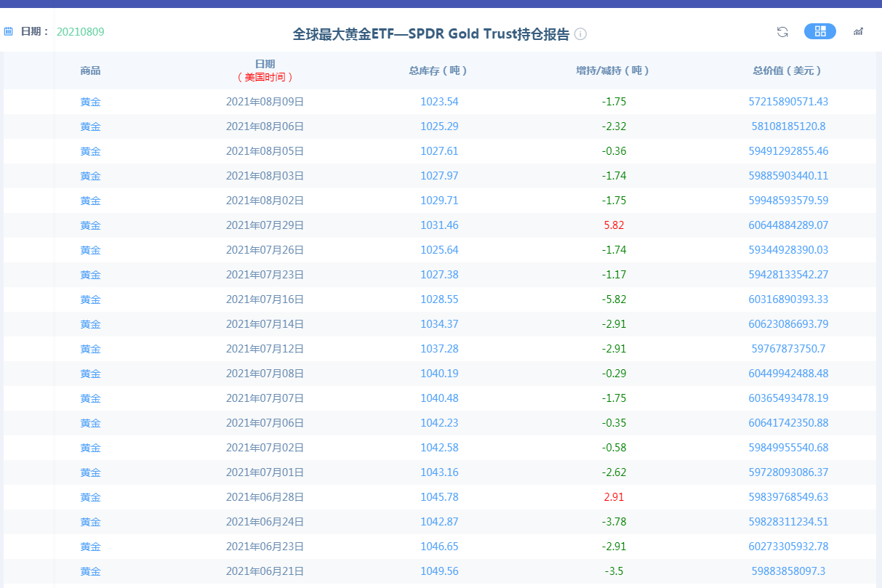Viewport: 882px width, 588px height.
Task: Click total value 58108185120.8
Action: (x=789, y=126)
